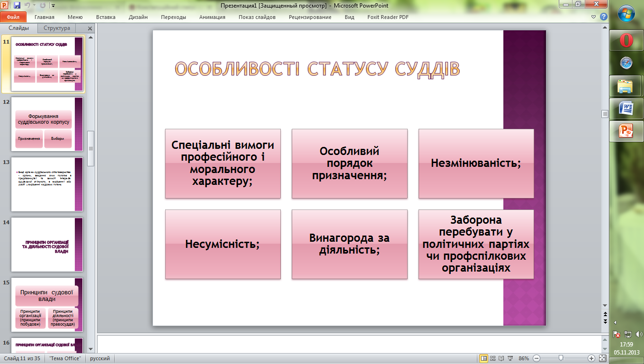Click the Redo icon in the quick access toolbar
This screenshot has width=644, height=364.
coord(43,6)
